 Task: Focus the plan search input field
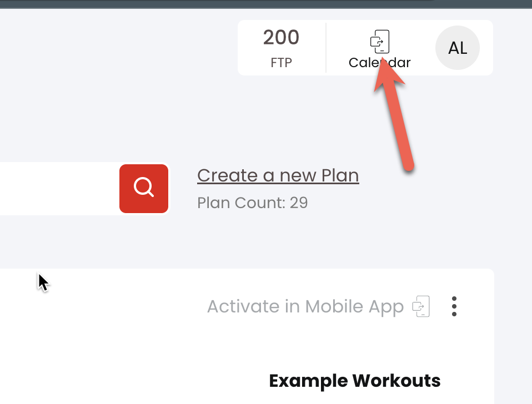(x=59, y=189)
